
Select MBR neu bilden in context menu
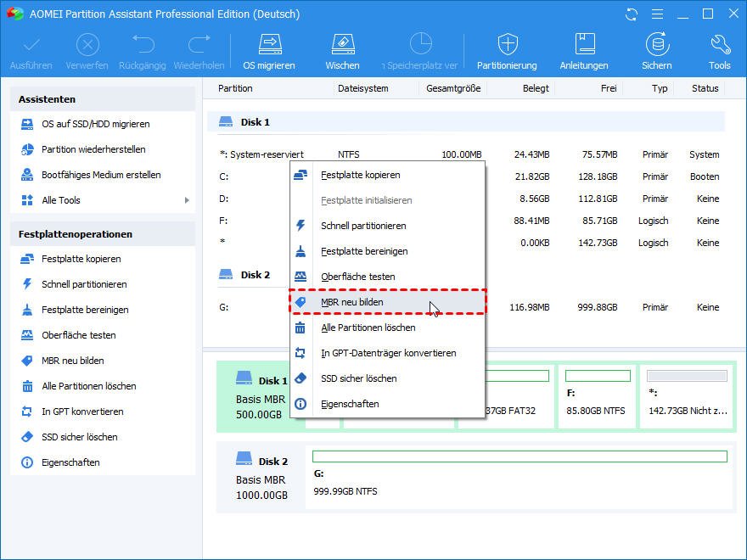click(351, 302)
